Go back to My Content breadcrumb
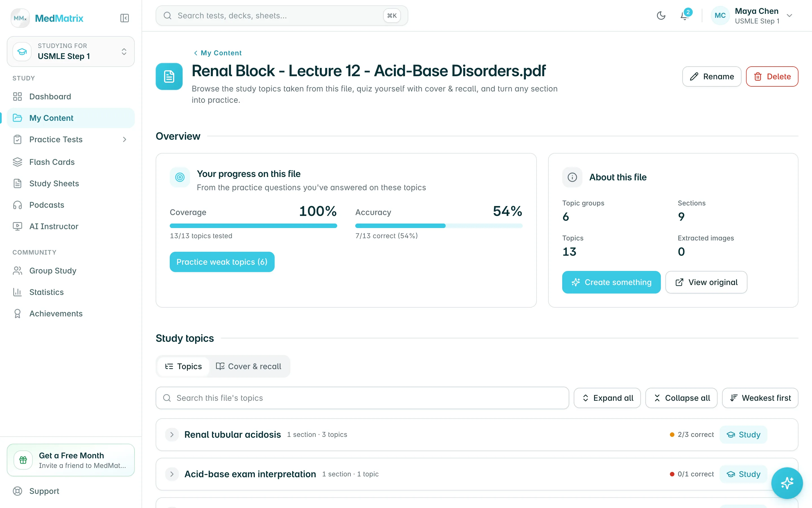812x508 pixels. click(x=217, y=53)
